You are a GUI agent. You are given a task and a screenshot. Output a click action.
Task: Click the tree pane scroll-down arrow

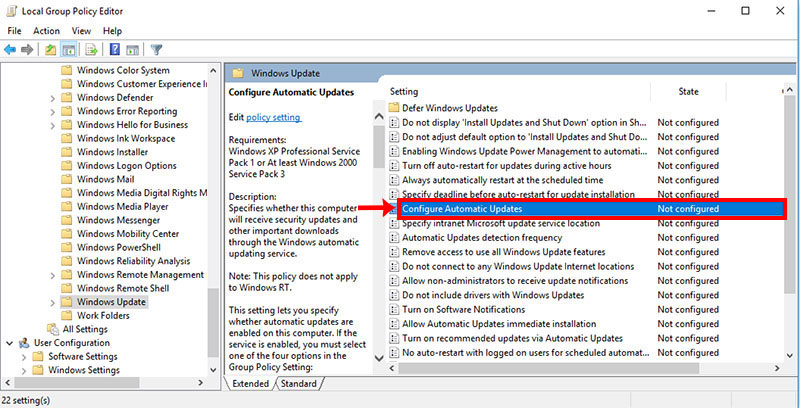pyautogui.click(x=213, y=370)
